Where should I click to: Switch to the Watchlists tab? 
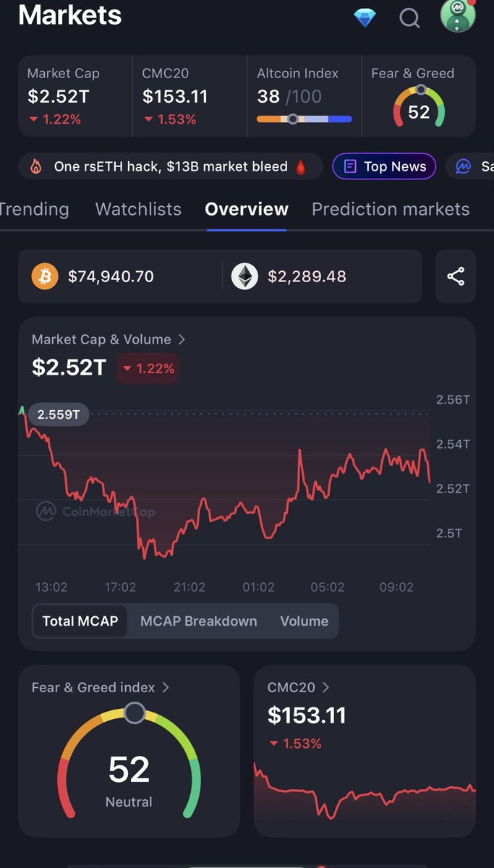point(138,210)
